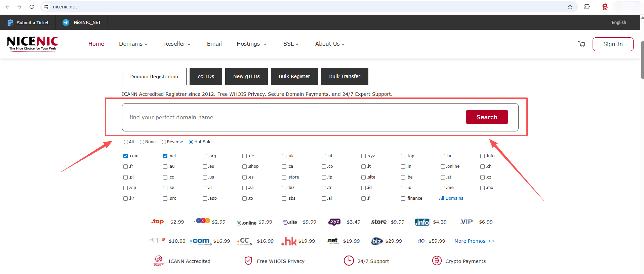View site information icon in address bar

(46, 7)
